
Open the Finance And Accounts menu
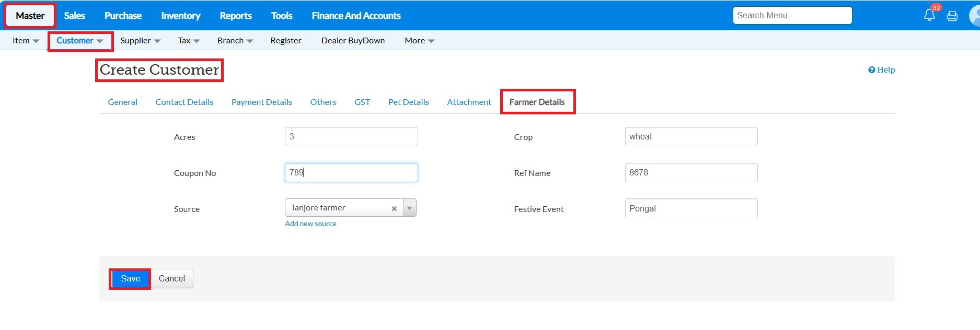pos(356,16)
